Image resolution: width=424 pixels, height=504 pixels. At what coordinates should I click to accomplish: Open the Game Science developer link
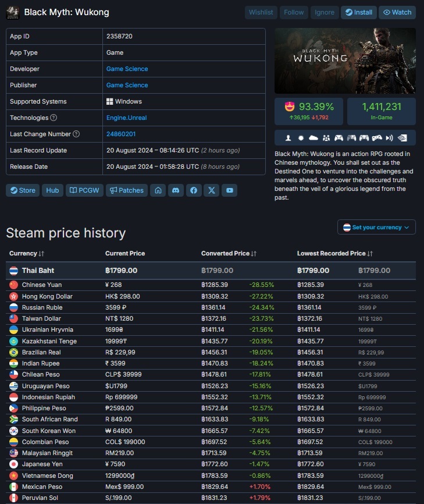coord(127,69)
